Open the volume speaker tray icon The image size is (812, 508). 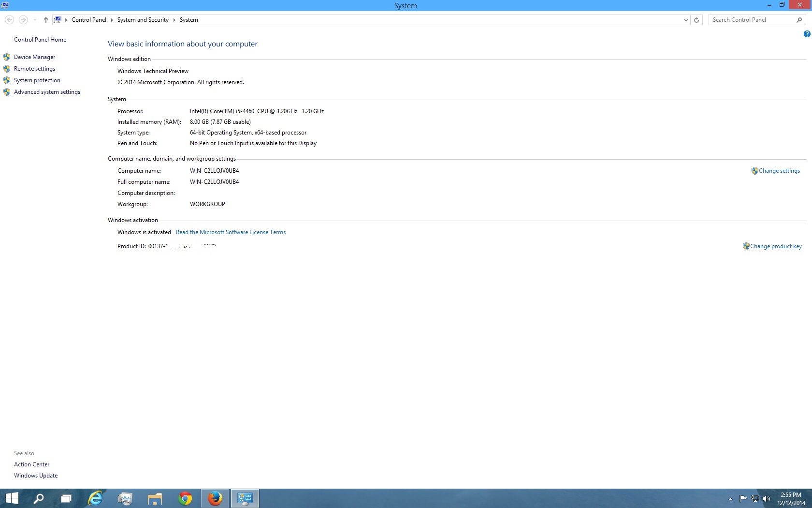[x=766, y=499]
